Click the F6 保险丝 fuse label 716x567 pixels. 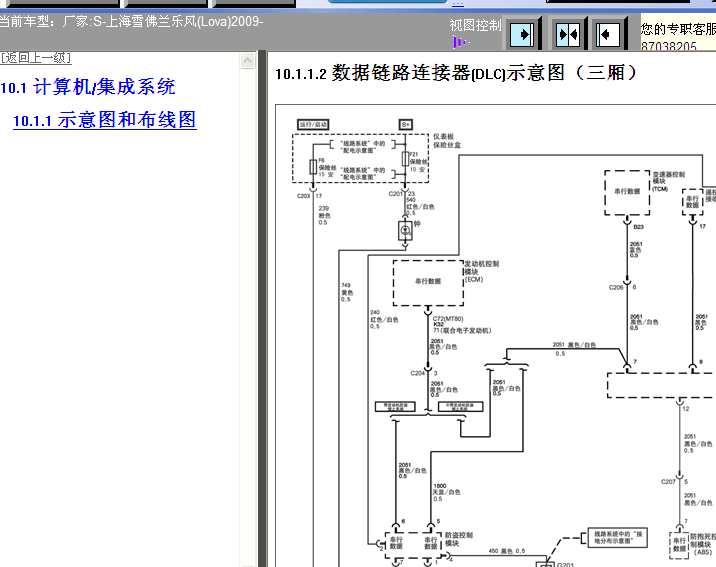coord(327,168)
